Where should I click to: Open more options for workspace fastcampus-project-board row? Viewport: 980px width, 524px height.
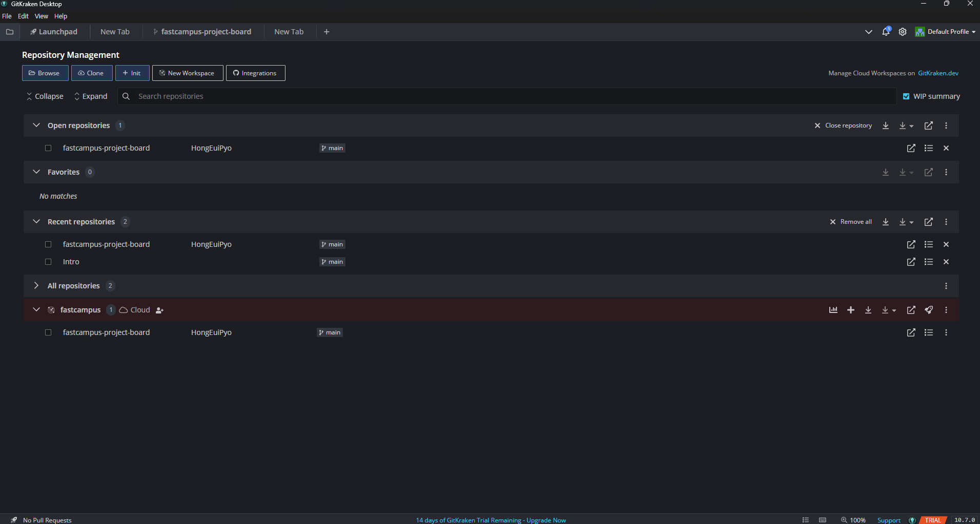(x=946, y=332)
